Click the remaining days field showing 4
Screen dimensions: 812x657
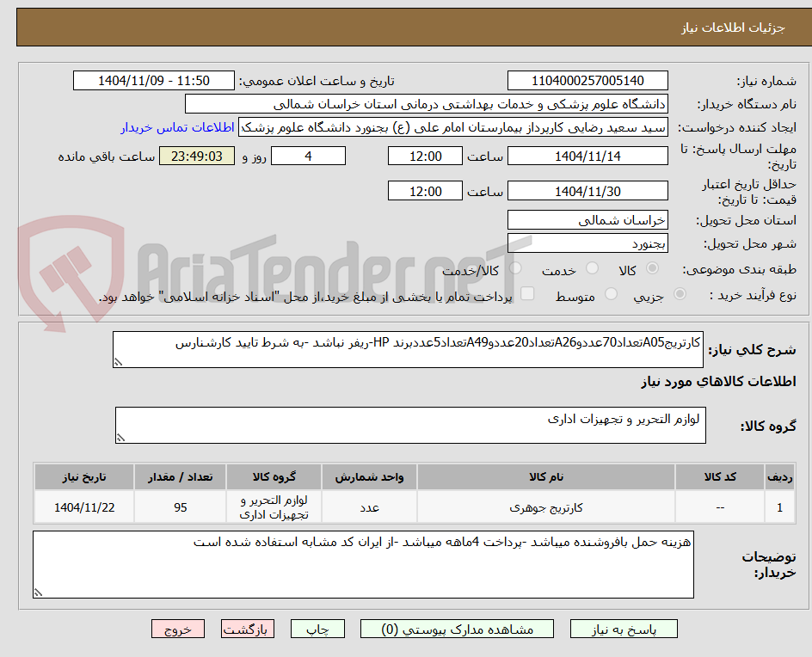pyautogui.click(x=308, y=156)
